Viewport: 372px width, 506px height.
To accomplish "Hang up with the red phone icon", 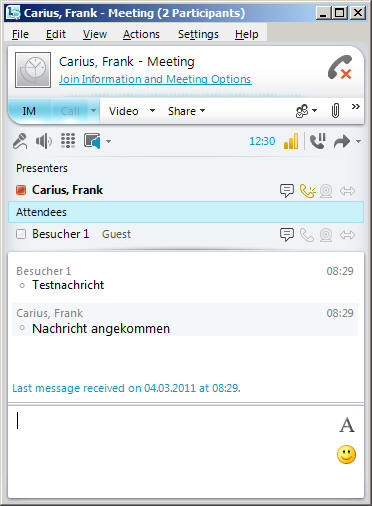I will (x=340, y=67).
